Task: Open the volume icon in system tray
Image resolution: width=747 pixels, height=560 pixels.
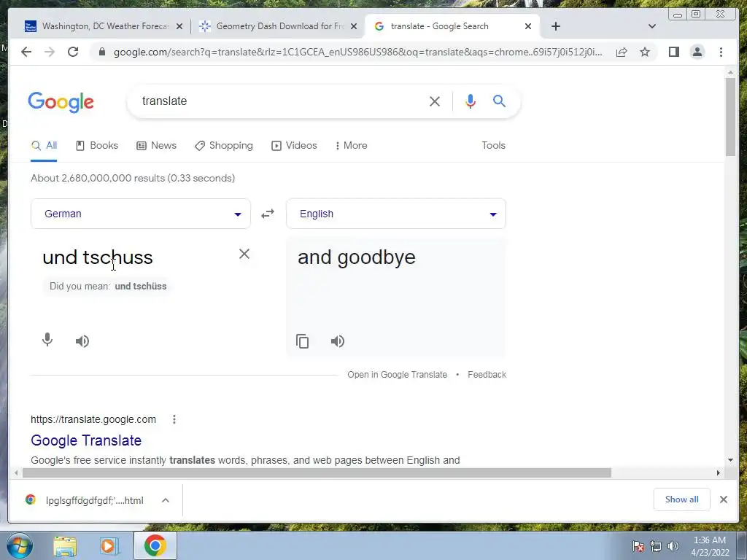Action: [673, 546]
